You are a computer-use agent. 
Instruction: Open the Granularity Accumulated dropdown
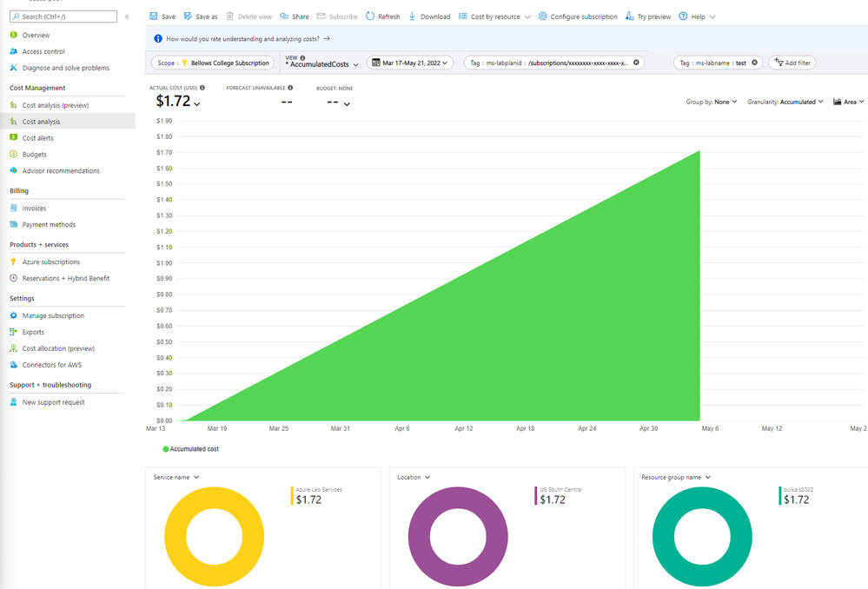tap(785, 102)
